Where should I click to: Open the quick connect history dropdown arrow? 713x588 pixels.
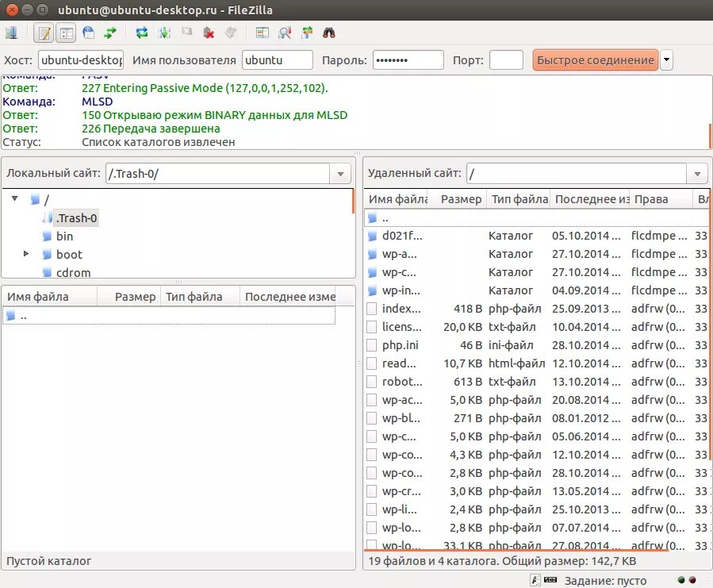click(666, 60)
